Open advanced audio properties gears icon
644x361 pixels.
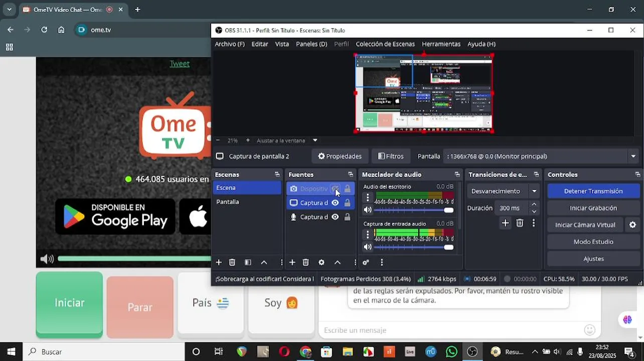click(x=366, y=262)
